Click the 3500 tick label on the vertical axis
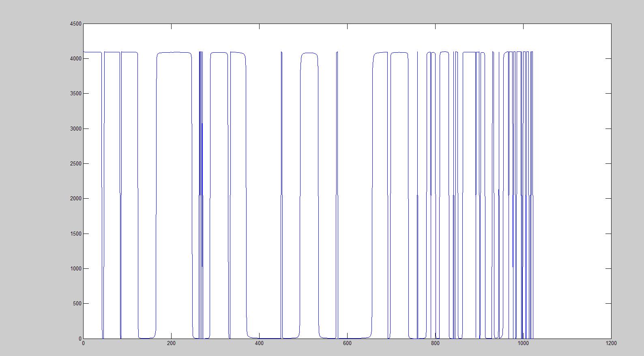 pos(75,94)
